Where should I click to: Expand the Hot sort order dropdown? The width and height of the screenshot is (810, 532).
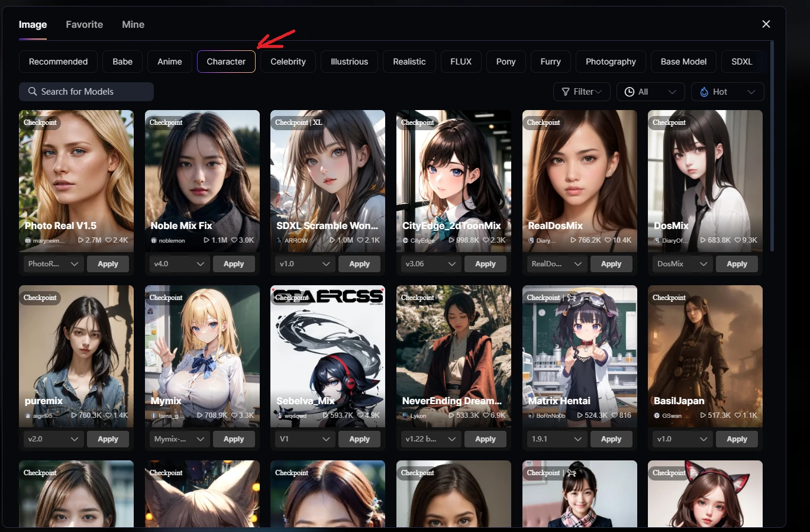point(727,92)
